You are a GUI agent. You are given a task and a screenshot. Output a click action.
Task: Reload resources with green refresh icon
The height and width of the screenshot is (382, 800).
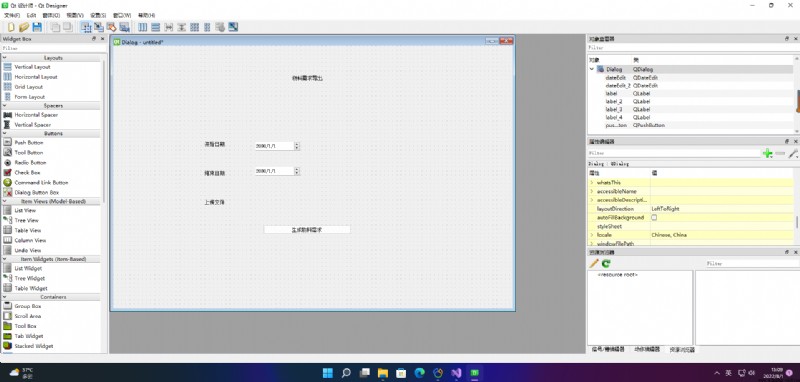(606, 264)
